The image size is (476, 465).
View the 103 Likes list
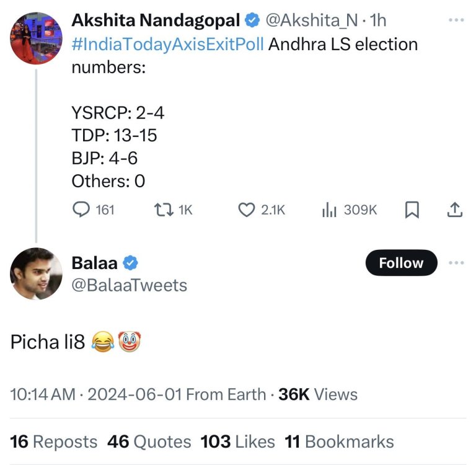(x=237, y=441)
